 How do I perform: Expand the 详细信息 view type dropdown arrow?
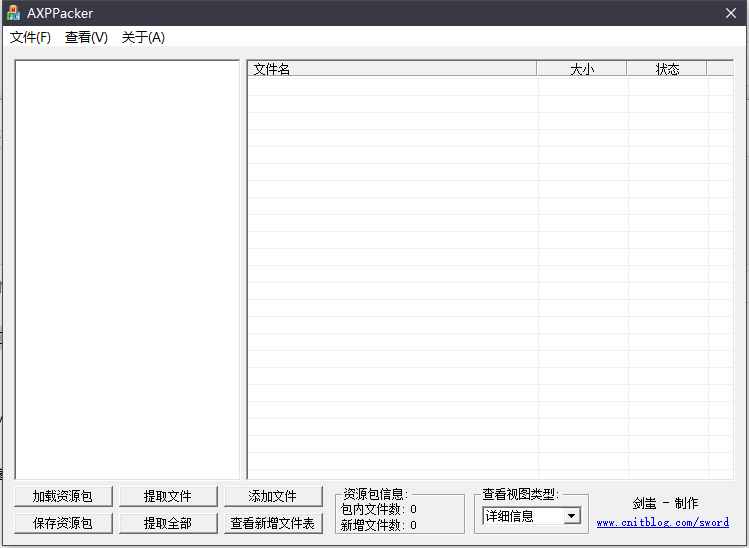(x=571, y=516)
